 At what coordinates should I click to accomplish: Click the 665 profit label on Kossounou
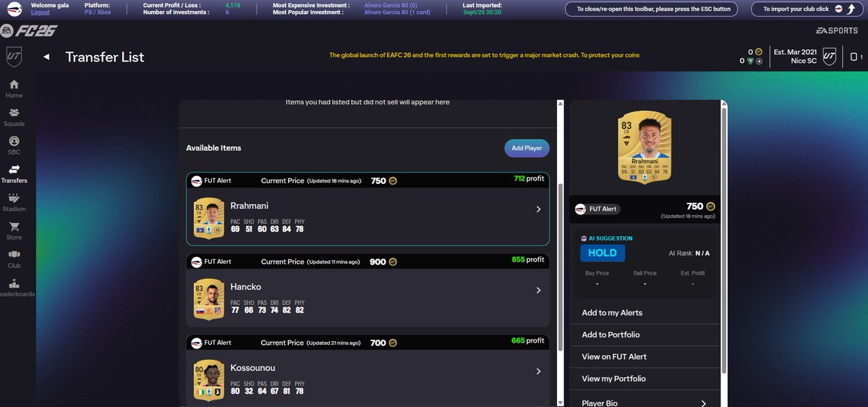point(528,340)
